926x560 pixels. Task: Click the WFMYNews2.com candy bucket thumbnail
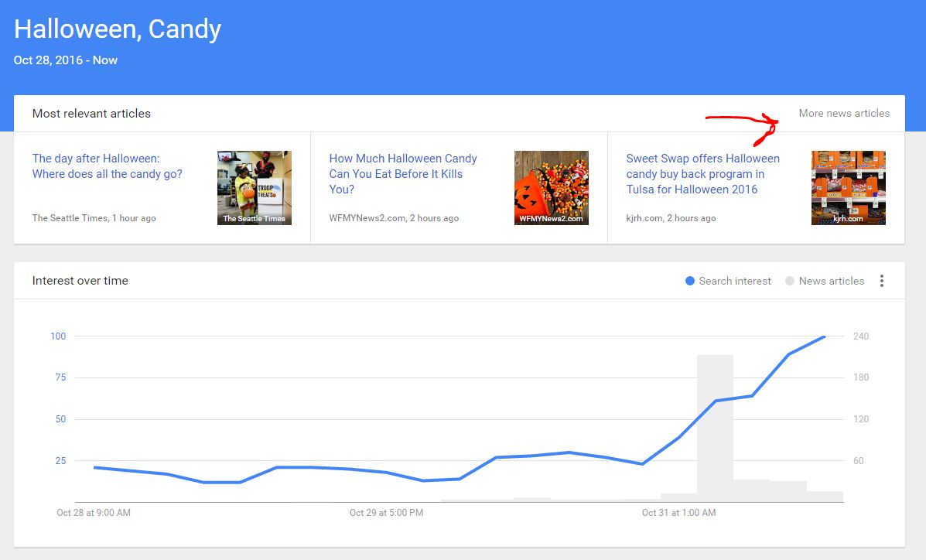tap(552, 188)
